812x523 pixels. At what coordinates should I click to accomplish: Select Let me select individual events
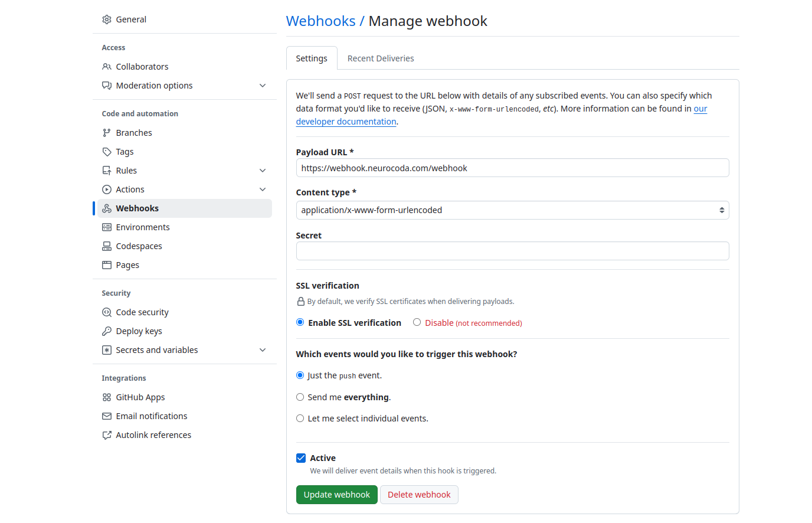(x=300, y=419)
